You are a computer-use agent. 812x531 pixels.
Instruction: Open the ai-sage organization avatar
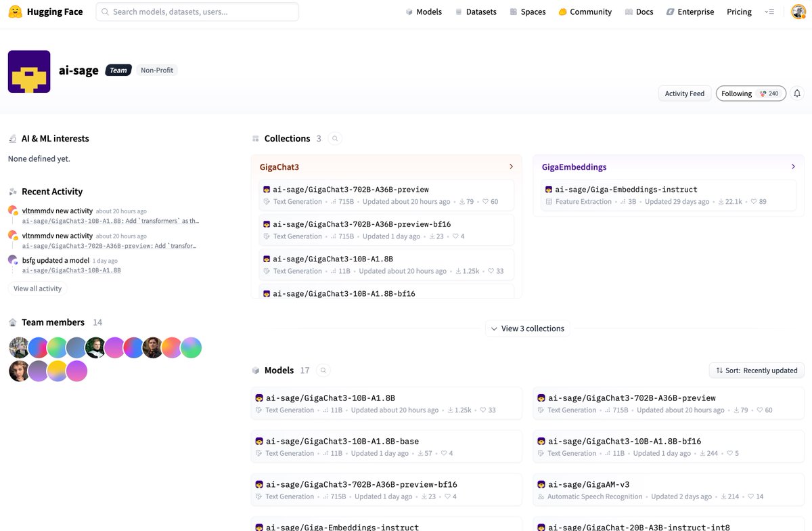[x=29, y=72]
